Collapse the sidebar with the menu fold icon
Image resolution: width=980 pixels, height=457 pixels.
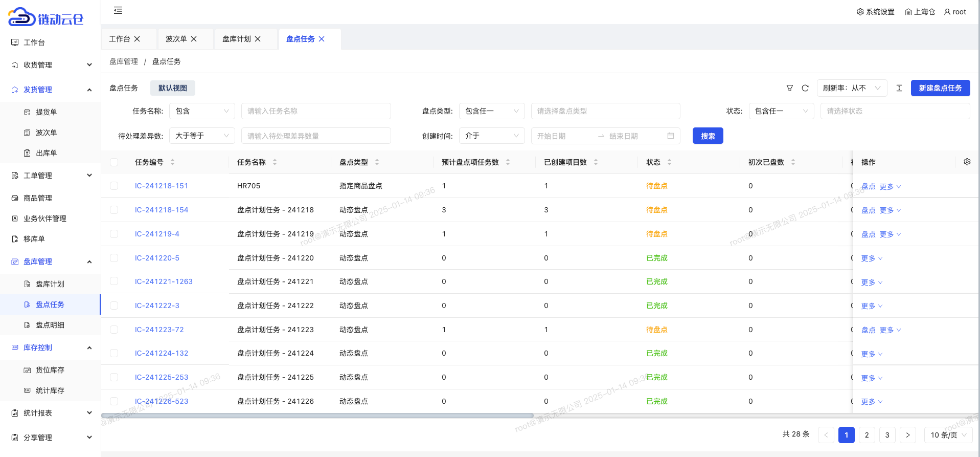(118, 10)
